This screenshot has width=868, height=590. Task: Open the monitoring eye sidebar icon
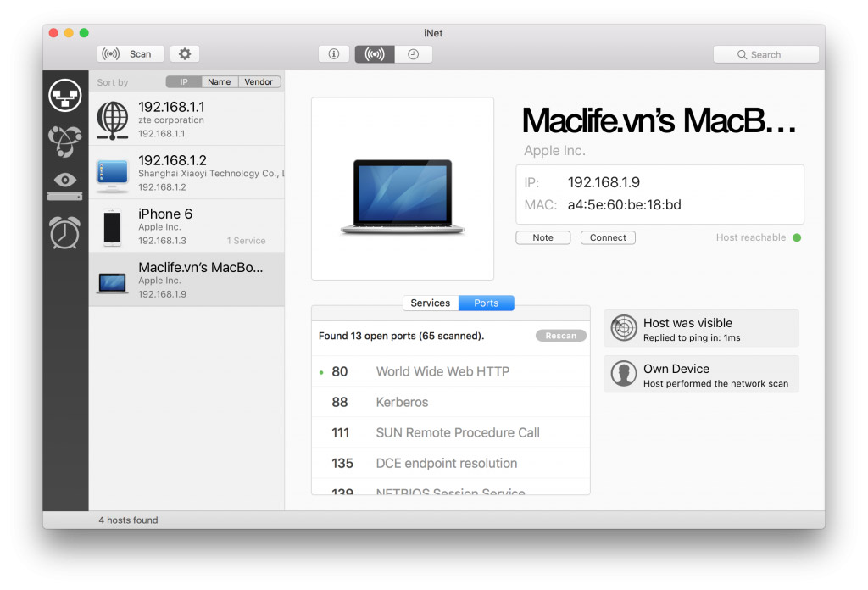[65, 186]
